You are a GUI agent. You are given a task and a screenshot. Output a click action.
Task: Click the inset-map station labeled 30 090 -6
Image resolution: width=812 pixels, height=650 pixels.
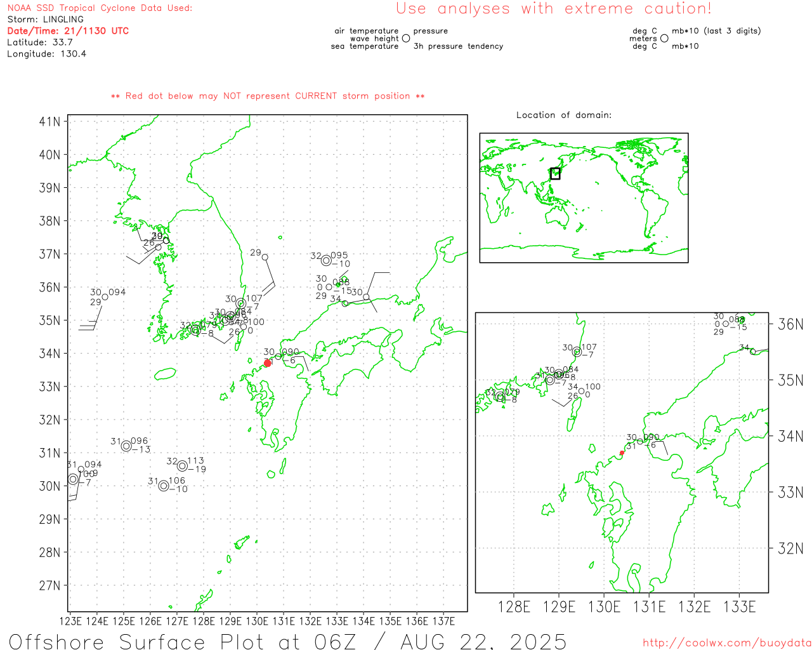tap(640, 442)
